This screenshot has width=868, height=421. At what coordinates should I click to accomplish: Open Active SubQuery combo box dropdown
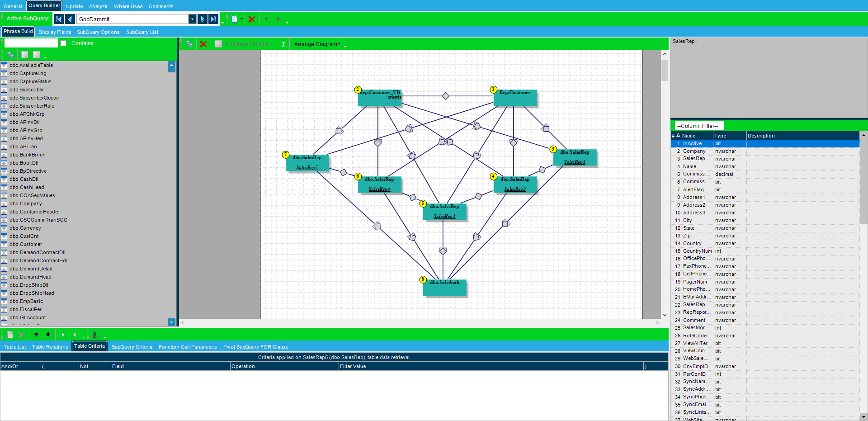[192, 19]
